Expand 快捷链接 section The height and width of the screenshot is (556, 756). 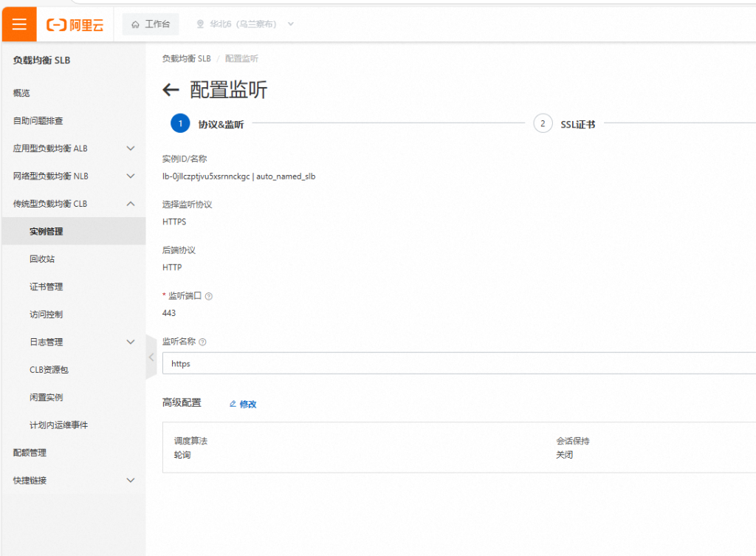[x=131, y=480]
